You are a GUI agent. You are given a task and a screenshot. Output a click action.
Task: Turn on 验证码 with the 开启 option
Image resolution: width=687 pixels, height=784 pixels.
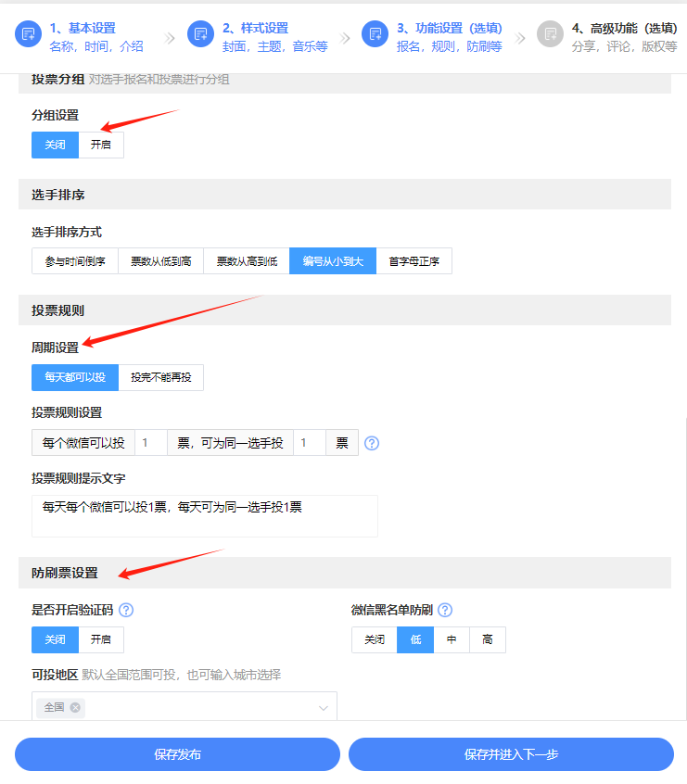101,640
